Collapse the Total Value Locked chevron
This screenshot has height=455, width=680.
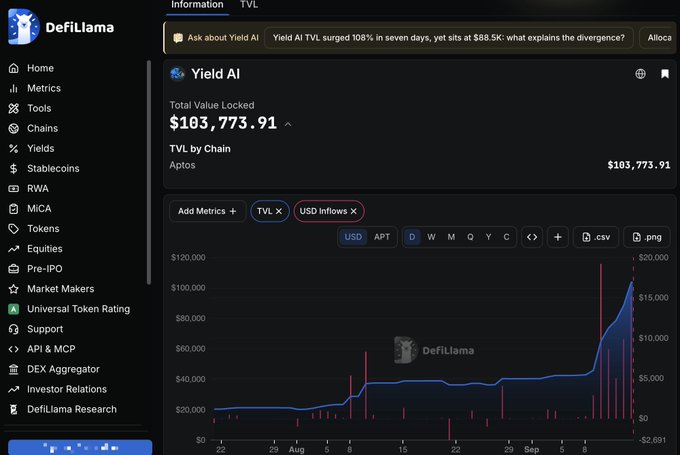(x=288, y=124)
